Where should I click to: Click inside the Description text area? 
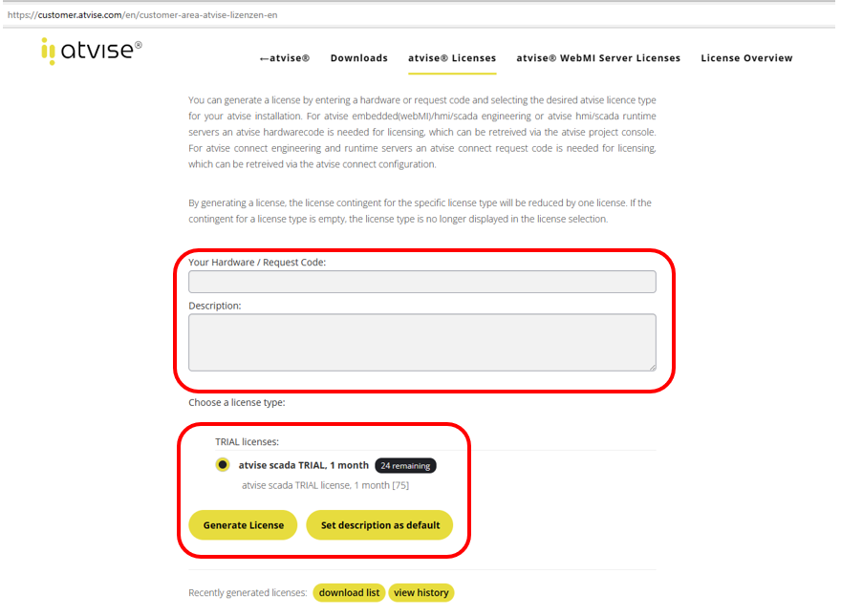pyautogui.click(x=422, y=343)
